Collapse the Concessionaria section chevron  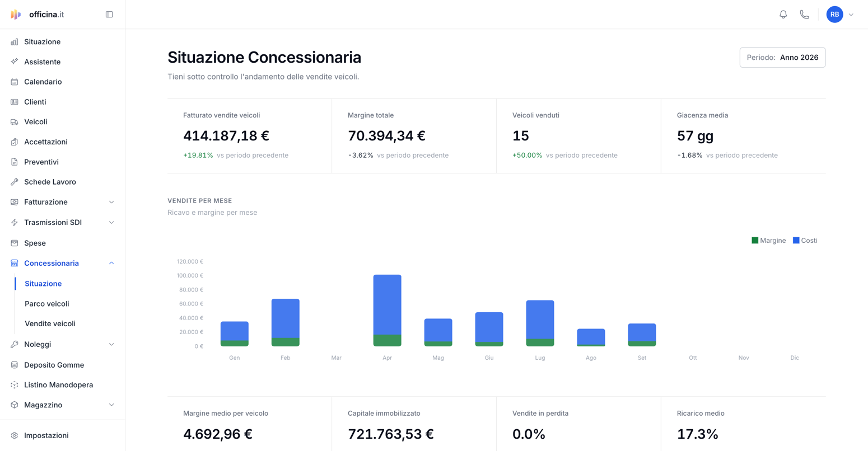point(111,263)
